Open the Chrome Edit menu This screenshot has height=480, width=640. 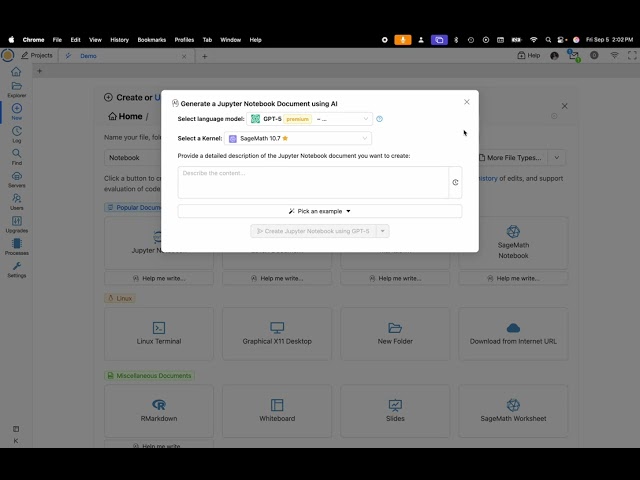(x=76, y=40)
